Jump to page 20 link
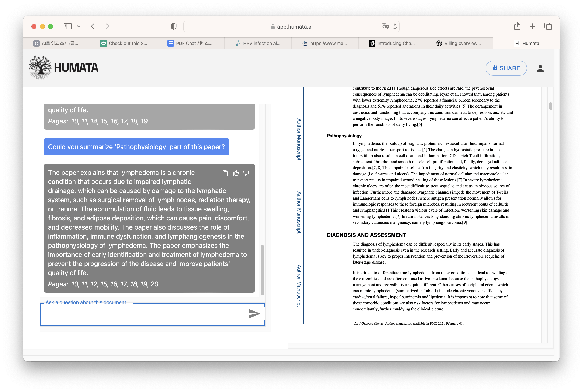583x392 pixels. point(154,284)
